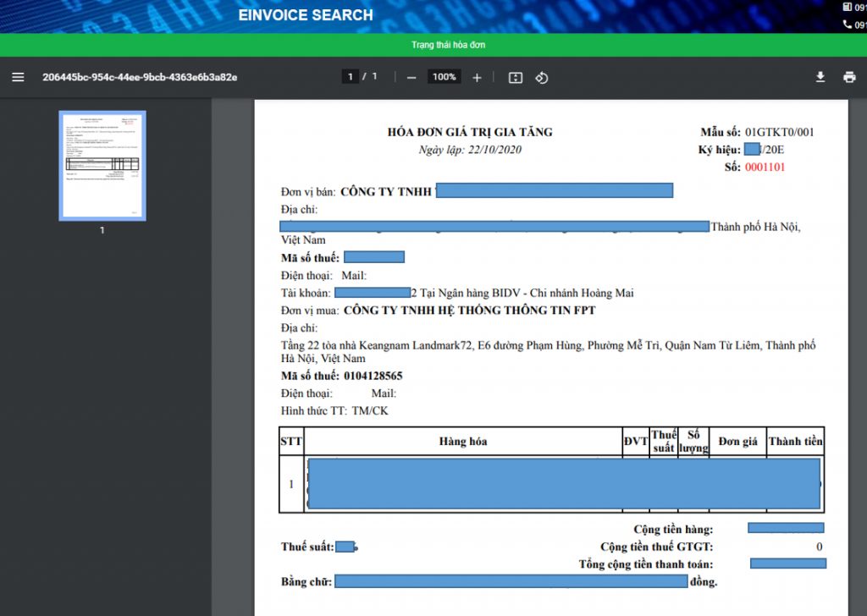
Task: Click the bank text Ngân hàng BIDV - Chi nhánh Hoàng Mai
Action: (536, 294)
